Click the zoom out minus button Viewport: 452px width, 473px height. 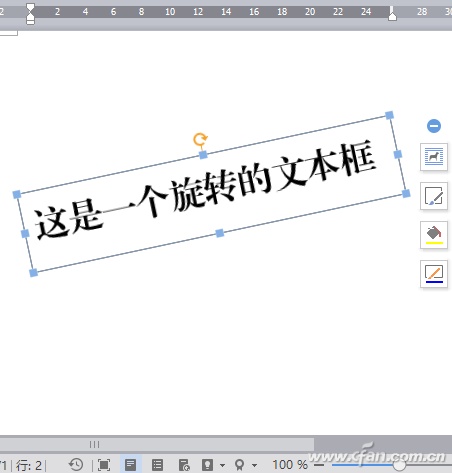click(319, 465)
